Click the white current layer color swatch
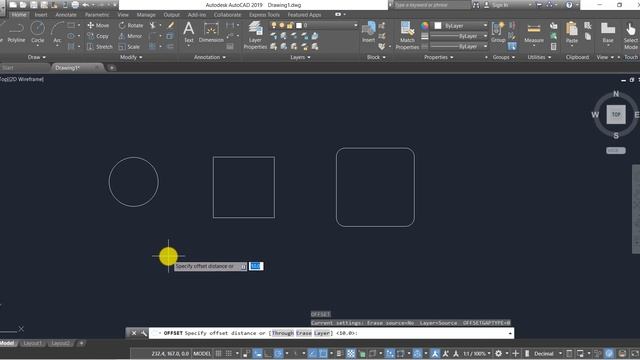The width and height of the screenshot is (640, 360). pyautogui.click(x=299, y=25)
